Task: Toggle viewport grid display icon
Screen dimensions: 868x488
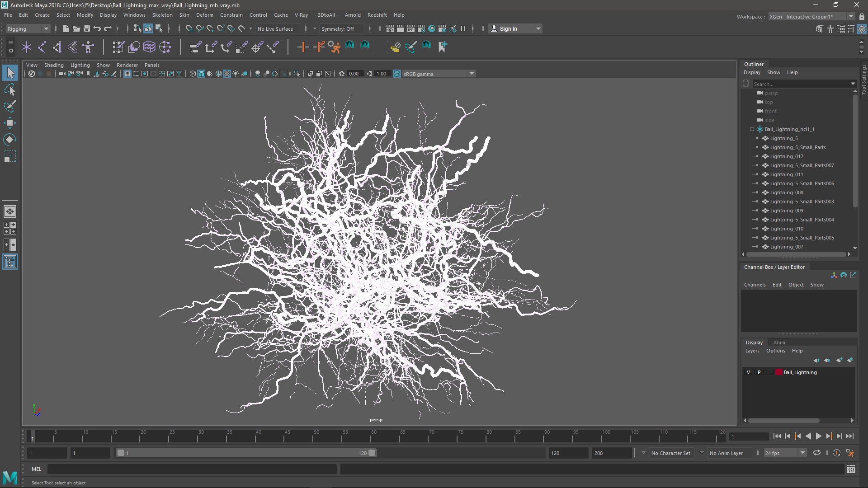Action: pos(127,74)
